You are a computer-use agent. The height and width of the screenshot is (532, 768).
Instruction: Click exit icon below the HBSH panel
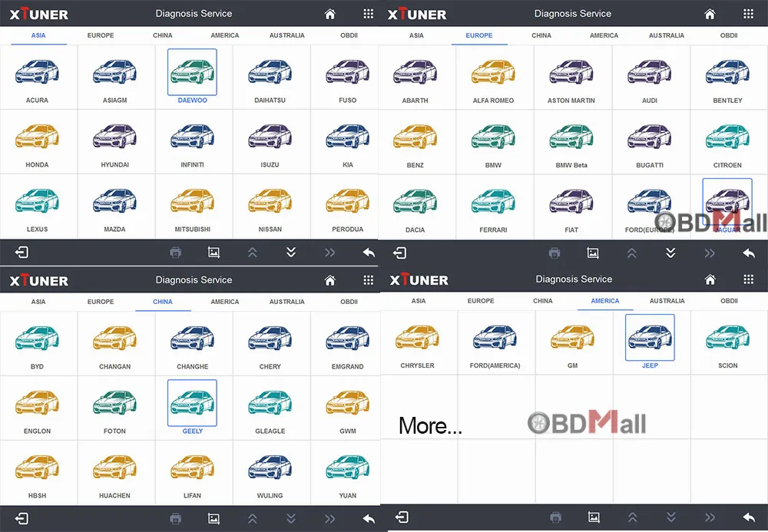(x=22, y=519)
